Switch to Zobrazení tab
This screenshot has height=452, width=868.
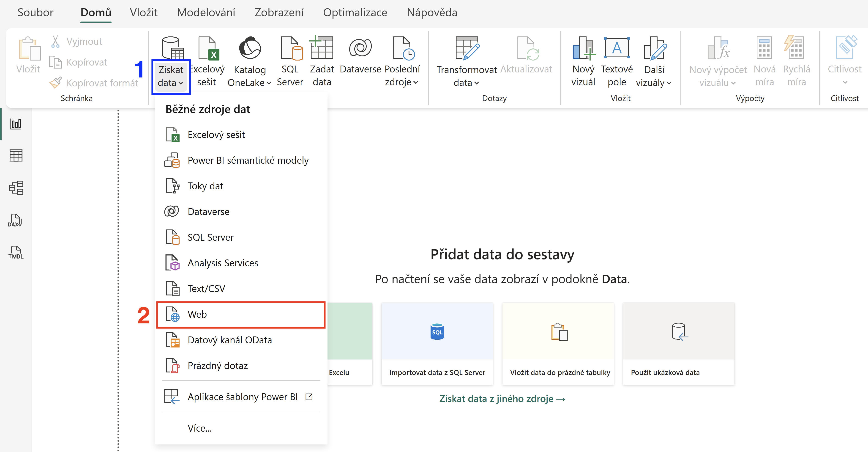[x=279, y=12]
